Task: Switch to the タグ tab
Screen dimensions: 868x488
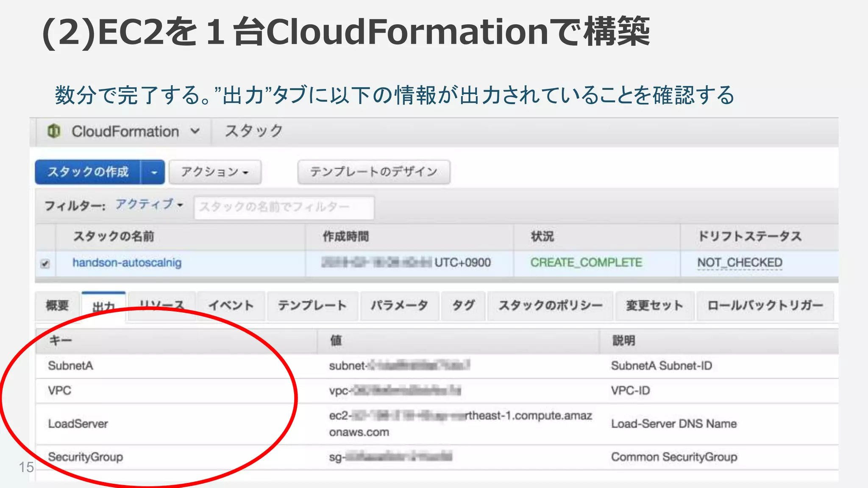Action: coord(464,305)
